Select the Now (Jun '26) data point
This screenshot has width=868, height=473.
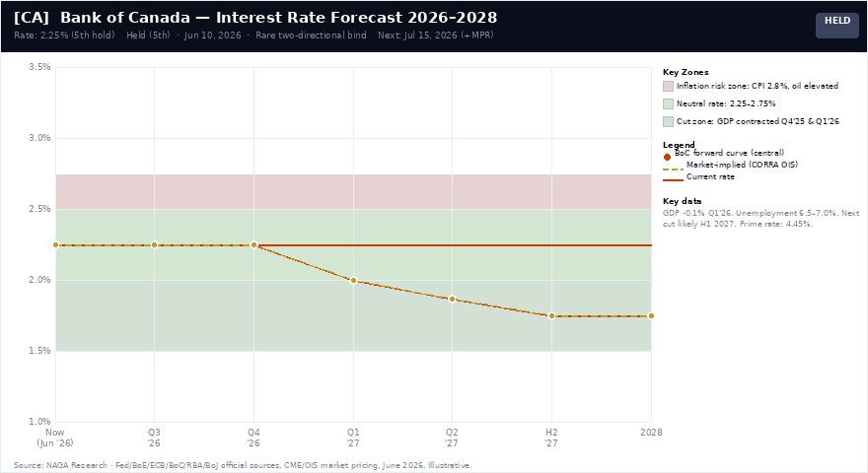[55, 245]
